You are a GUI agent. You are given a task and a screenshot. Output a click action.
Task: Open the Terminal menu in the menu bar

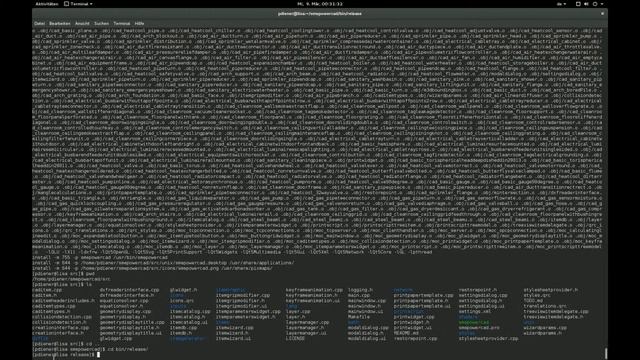[122, 24]
